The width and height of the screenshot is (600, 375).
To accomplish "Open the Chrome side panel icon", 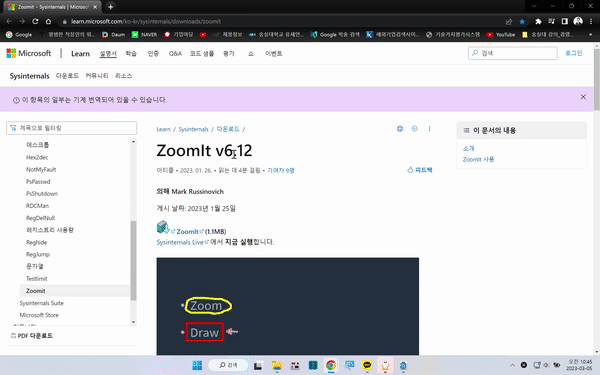I will (564, 21).
